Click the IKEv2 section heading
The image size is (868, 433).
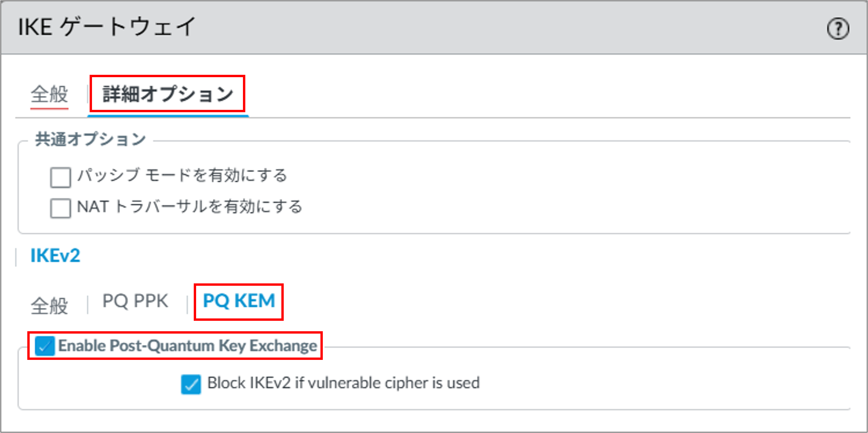(x=55, y=255)
